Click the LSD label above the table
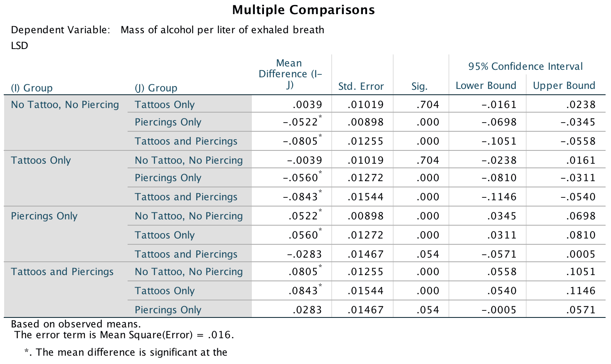 pyautogui.click(x=20, y=46)
